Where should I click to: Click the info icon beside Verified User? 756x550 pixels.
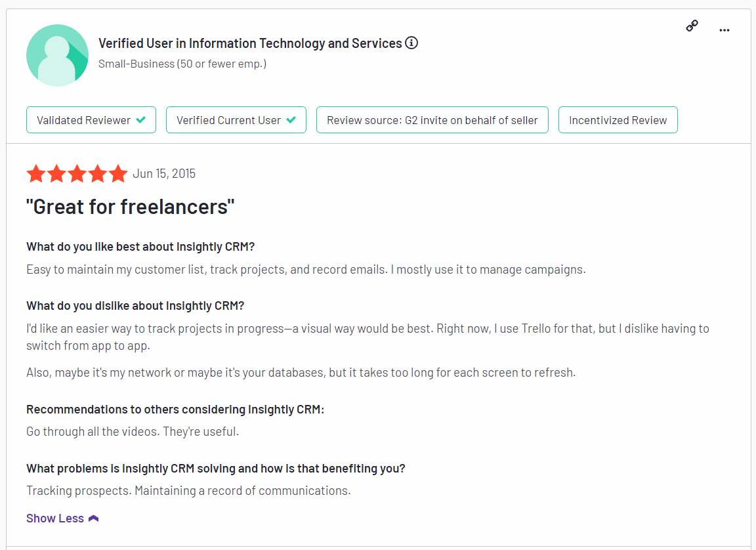[411, 43]
